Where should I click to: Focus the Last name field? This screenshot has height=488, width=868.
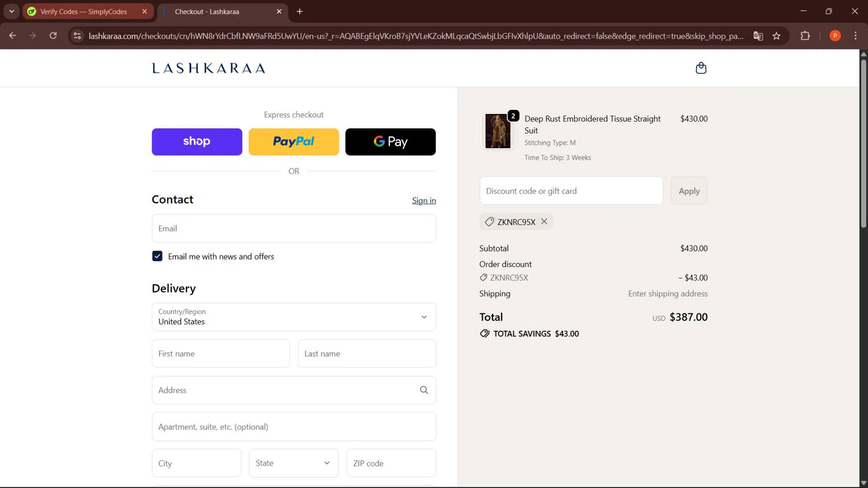[x=367, y=353]
